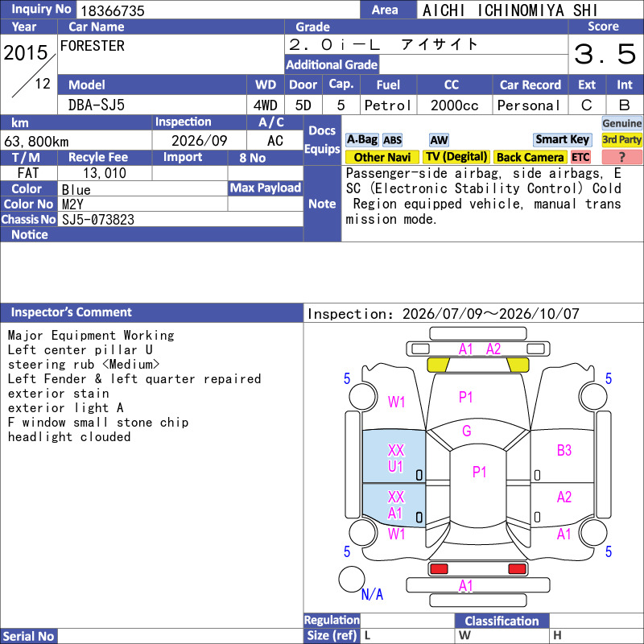Screen dimensions: 644x644
Task: Click the FAT transmission value
Action: click(x=28, y=173)
